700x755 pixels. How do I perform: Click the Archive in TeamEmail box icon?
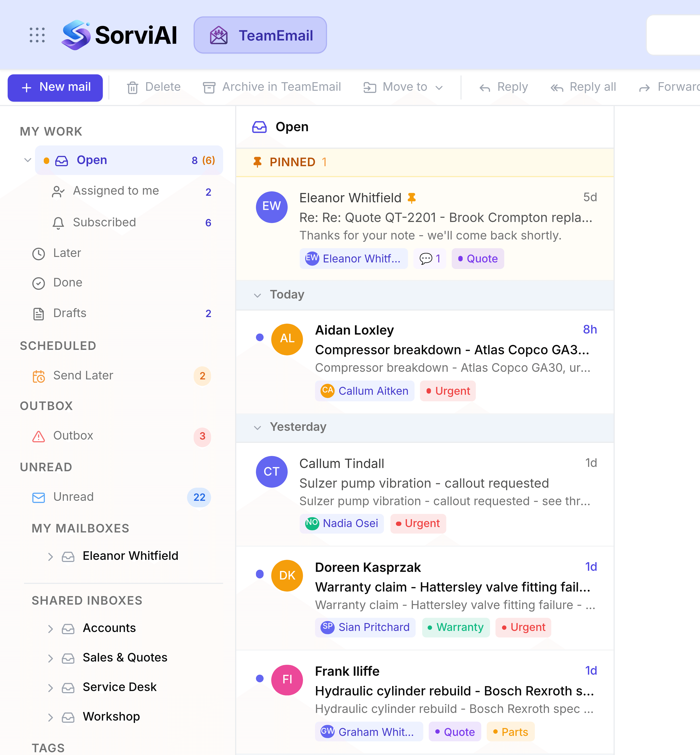coord(209,87)
